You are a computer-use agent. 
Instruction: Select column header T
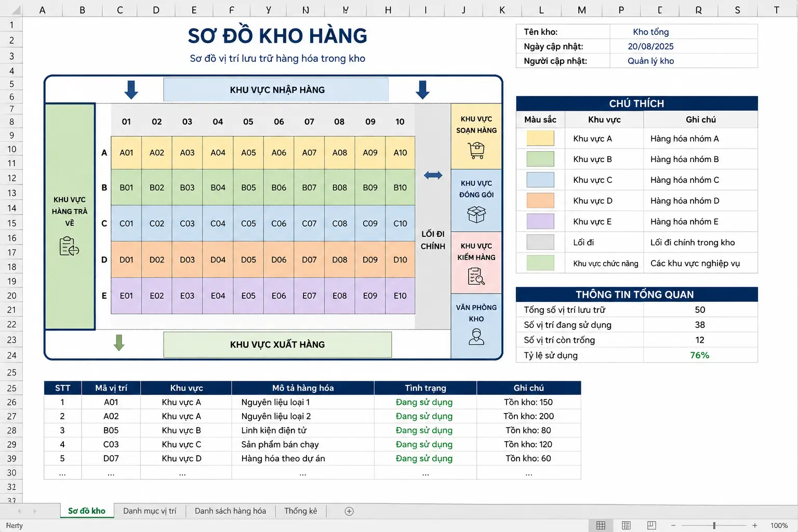[776, 10]
